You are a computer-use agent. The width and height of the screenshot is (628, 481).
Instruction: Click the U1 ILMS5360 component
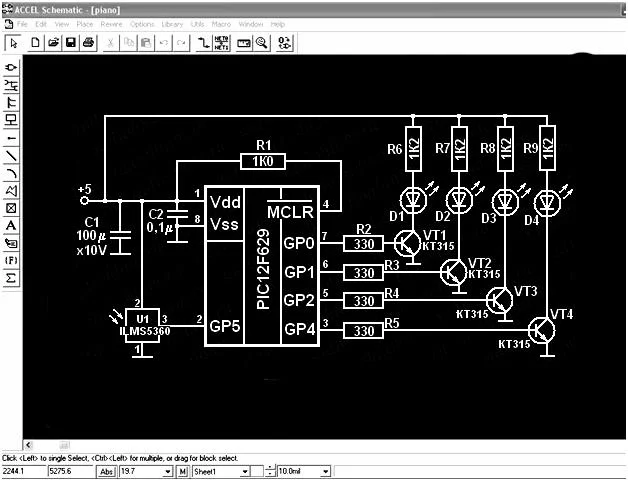[143, 325]
